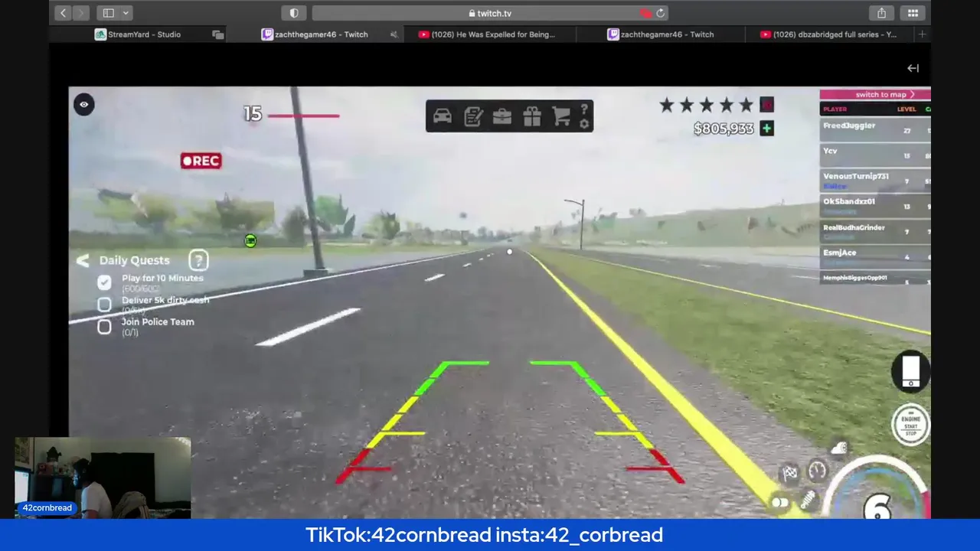The width and height of the screenshot is (980, 551).
Task: Click the Safari share button
Action: tap(882, 13)
